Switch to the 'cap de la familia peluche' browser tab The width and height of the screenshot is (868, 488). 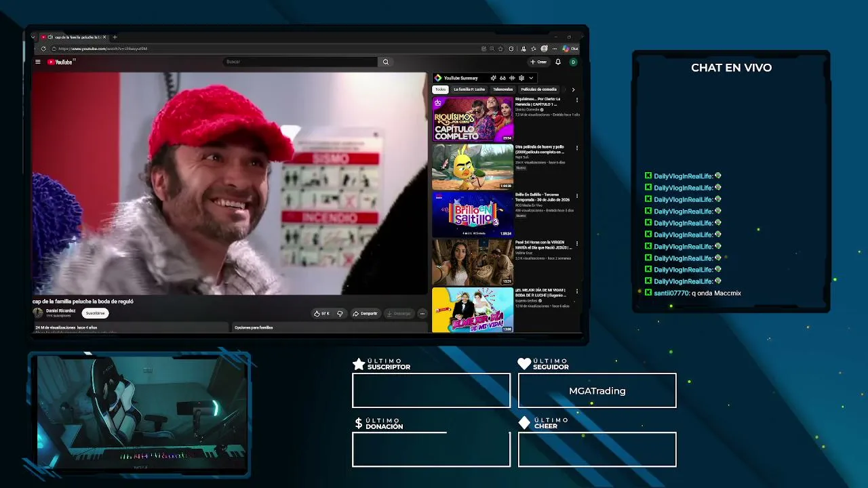[73, 37]
